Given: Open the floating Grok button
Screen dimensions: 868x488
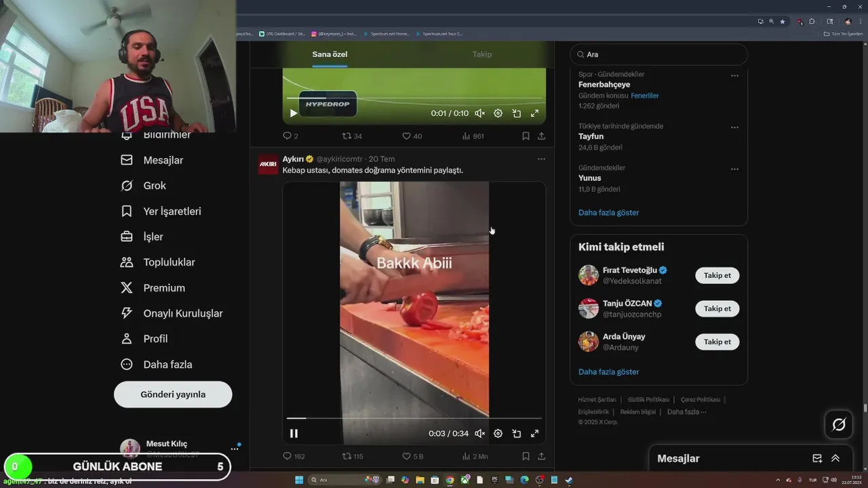Looking at the screenshot, I should click(839, 425).
